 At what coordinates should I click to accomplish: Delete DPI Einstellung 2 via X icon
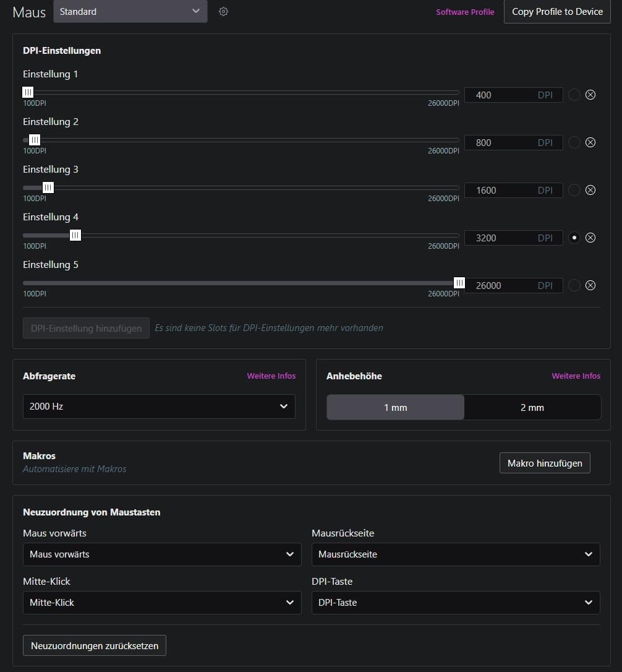point(590,142)
